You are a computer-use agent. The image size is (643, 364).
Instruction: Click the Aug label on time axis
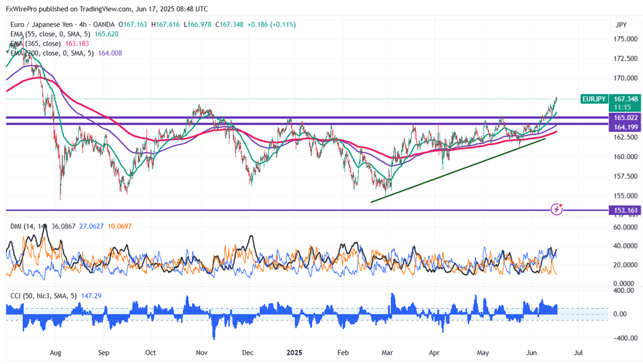[55, 353]
